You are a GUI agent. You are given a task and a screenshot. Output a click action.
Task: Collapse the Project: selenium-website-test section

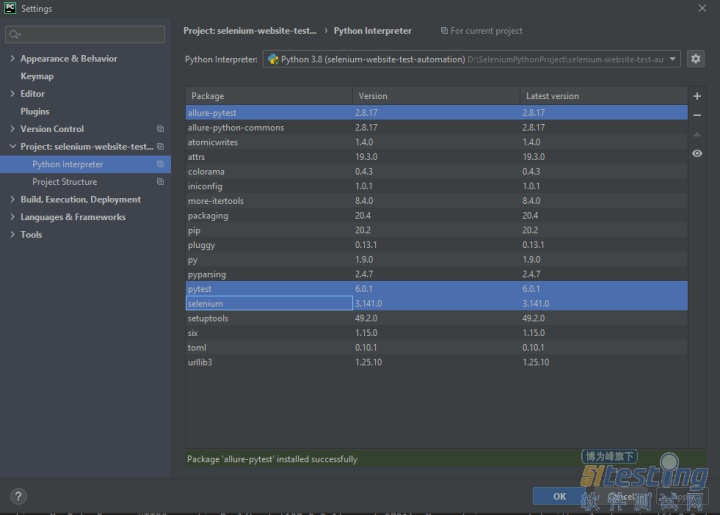point(12,146)
